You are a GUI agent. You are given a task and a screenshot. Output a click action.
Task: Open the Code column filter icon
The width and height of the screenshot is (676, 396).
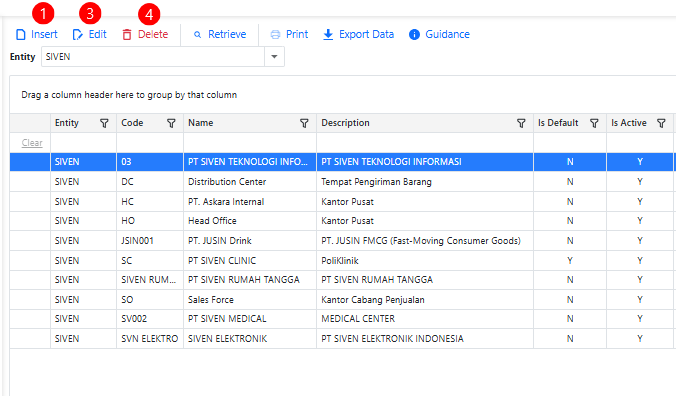click(x=171, y=123)
